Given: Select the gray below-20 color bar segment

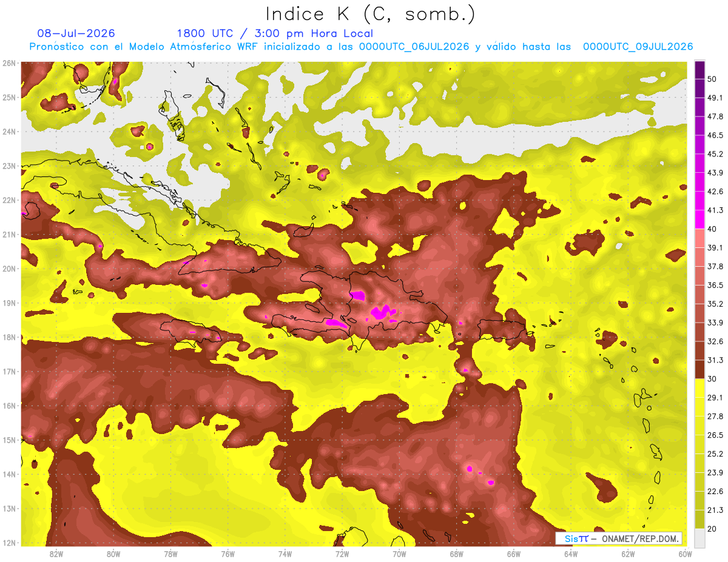Looking at the screenshot, I should 699,538.
